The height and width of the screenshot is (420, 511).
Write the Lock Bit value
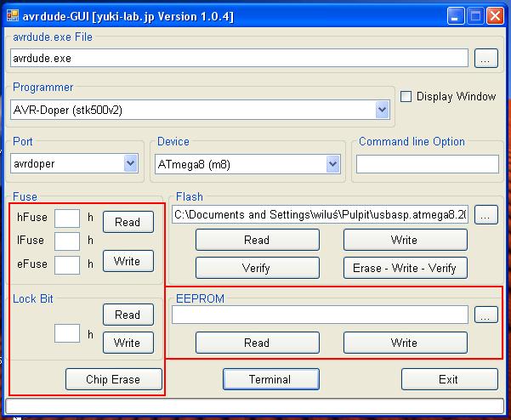point(128,343)
